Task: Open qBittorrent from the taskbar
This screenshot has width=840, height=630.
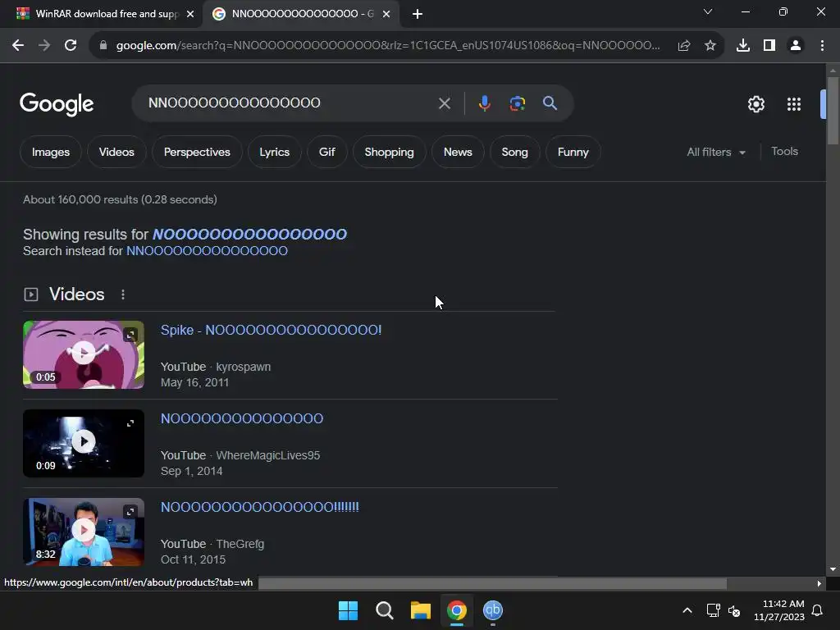Action: (x=492, y=610)
